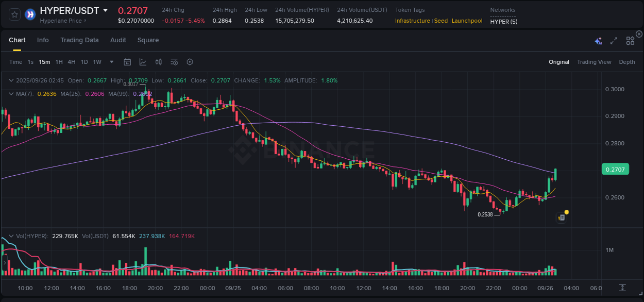Click the download chart icon below the timeline
Viewport: 644px width, 302px height.
point(621,288)
